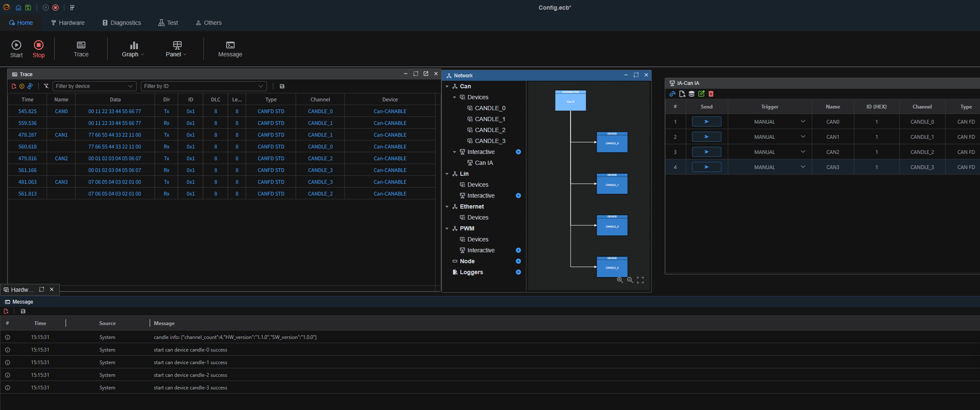Switch to the Diagnostics tab

click(x=122, y=23)
